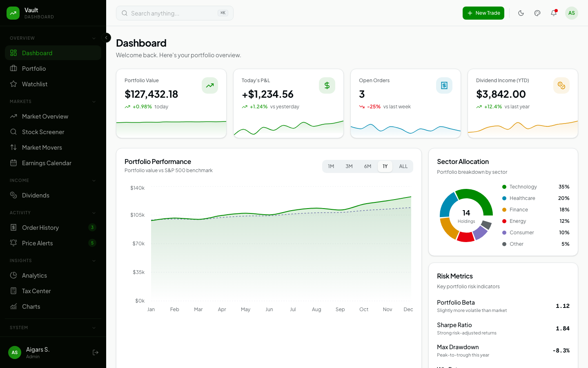Click the New Trade button
This screenshot has height=368, width=588.
[483, 13]
